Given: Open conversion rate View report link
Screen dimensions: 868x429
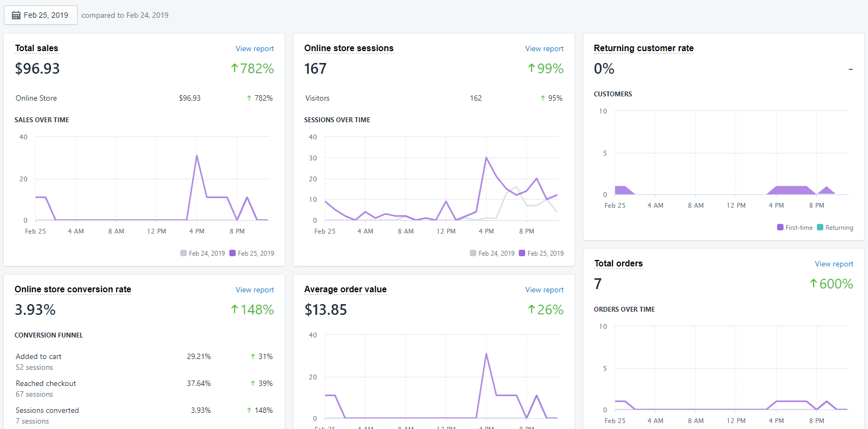Looking at the screenshot, I should [x=255, y=290].
